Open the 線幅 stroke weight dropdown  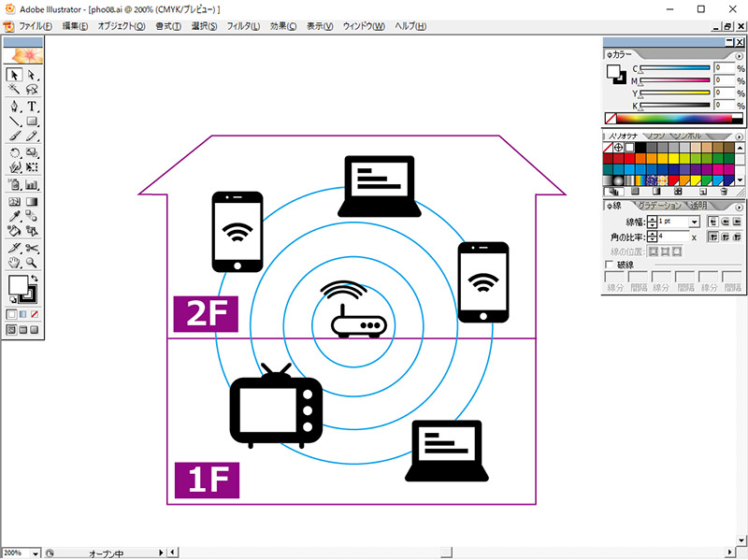coord(694,222)
